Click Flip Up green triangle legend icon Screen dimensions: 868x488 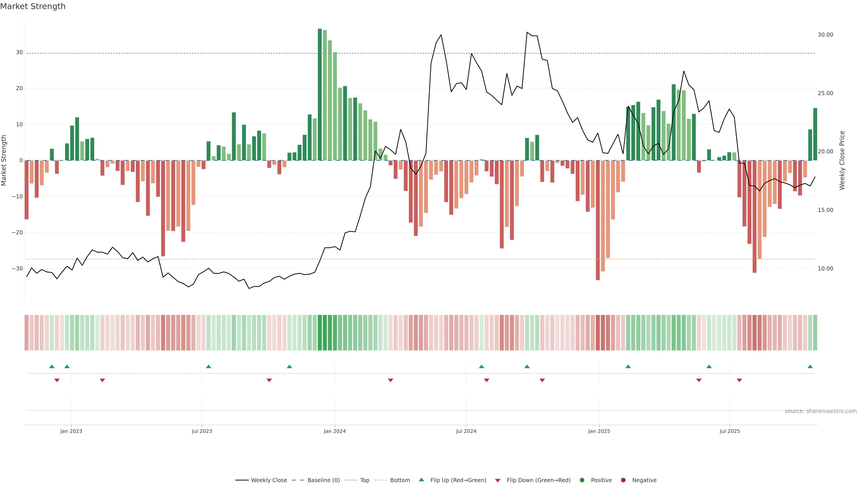(x=421, y=480)
